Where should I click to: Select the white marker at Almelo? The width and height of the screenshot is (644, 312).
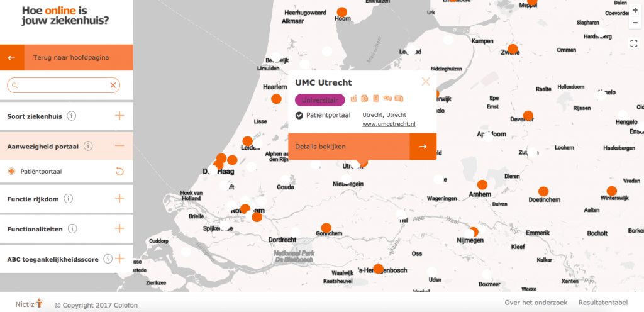click(601, 95)
